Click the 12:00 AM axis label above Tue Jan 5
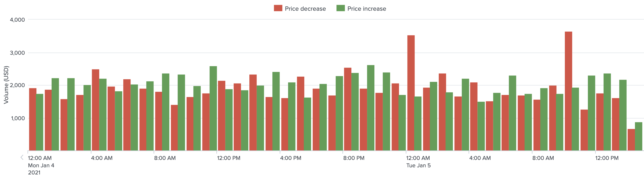Viewport: 644px width, 178px height. coord(418,158)
